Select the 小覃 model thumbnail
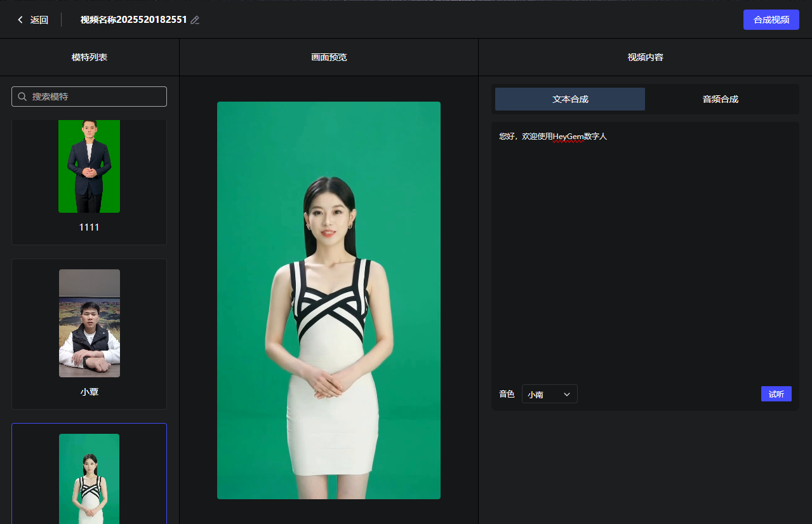This screenshot has height=524, width=812. tap(90, 323)
